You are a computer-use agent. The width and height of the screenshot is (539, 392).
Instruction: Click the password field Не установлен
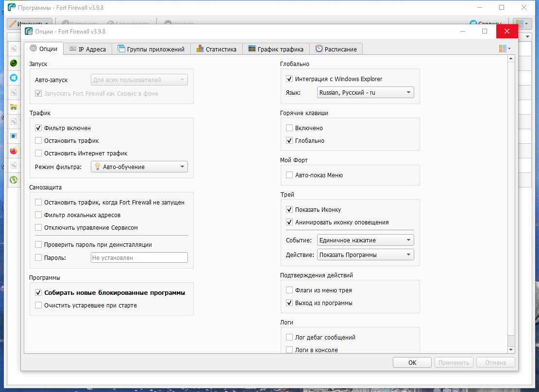(139, 257)
